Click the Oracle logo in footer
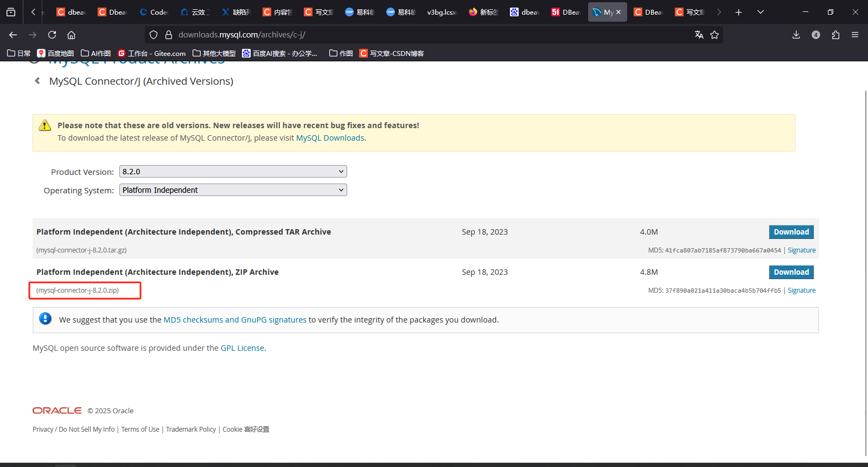 57,411
